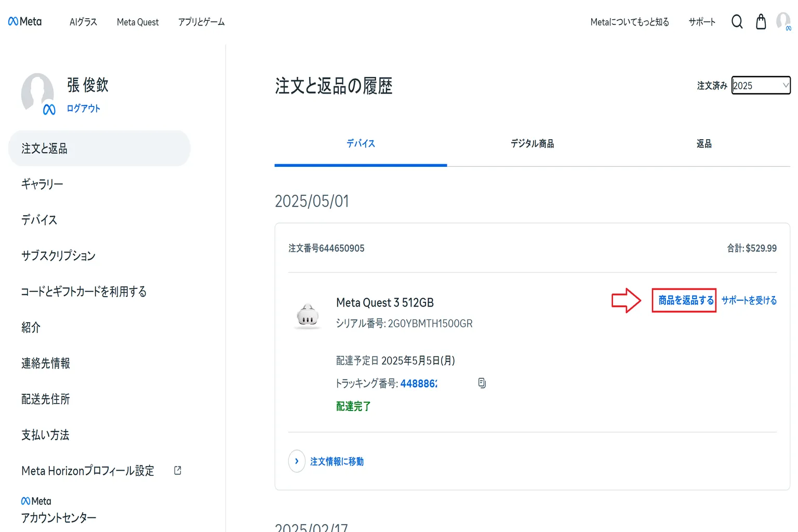The image size is (798, 532).
Task: Click the 配達予定日 2025年5月5日(月) text
Action: [x=395, y=361]
